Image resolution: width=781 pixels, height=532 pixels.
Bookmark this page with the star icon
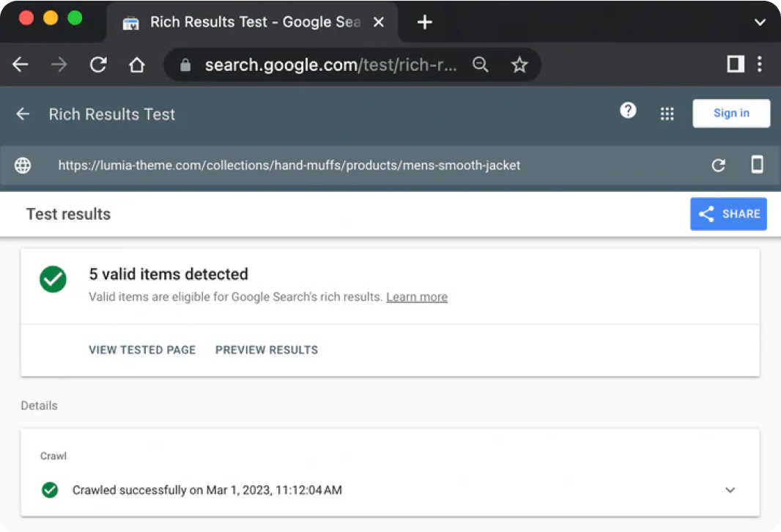pos(519,65)
